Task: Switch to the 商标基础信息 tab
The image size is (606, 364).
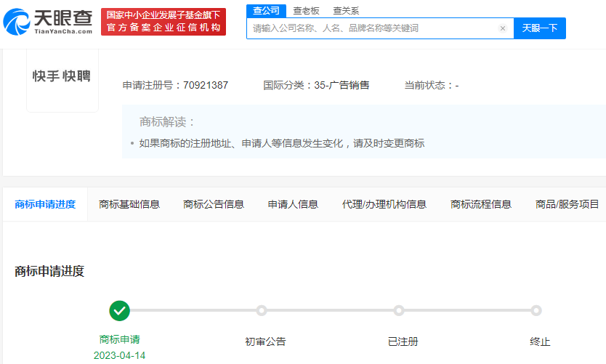Action: (129, 204)
